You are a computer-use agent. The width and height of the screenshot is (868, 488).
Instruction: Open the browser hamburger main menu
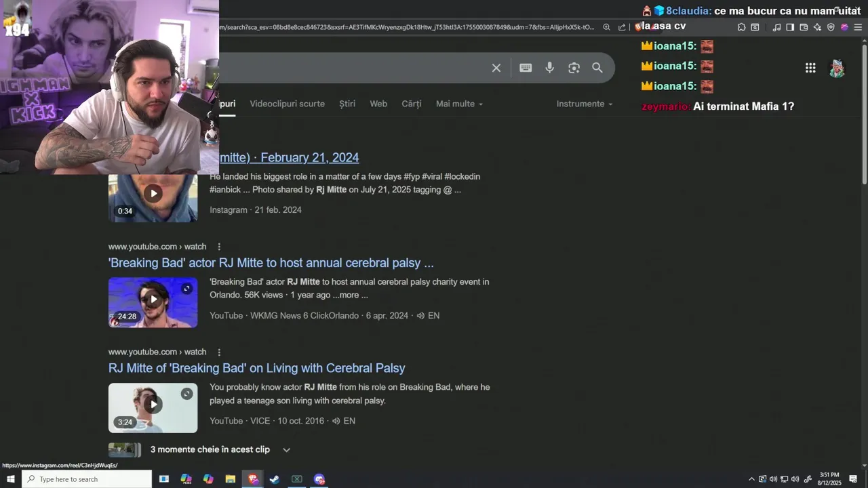click(x=858, y=27)
